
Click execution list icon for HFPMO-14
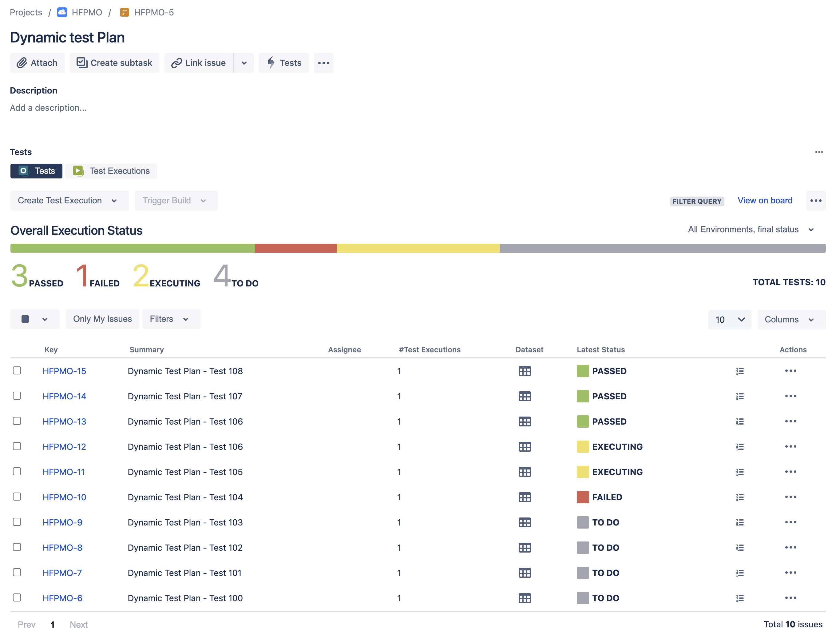(x=740, y=396)
